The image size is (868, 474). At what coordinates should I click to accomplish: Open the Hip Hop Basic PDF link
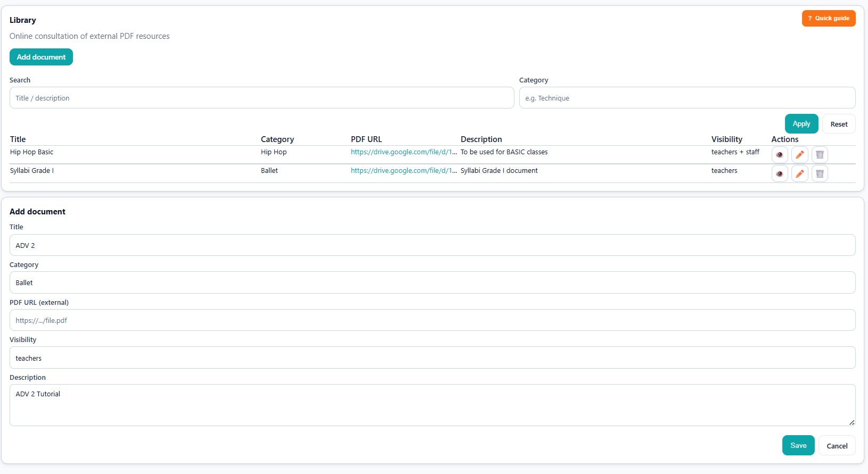tap(403, 152)
